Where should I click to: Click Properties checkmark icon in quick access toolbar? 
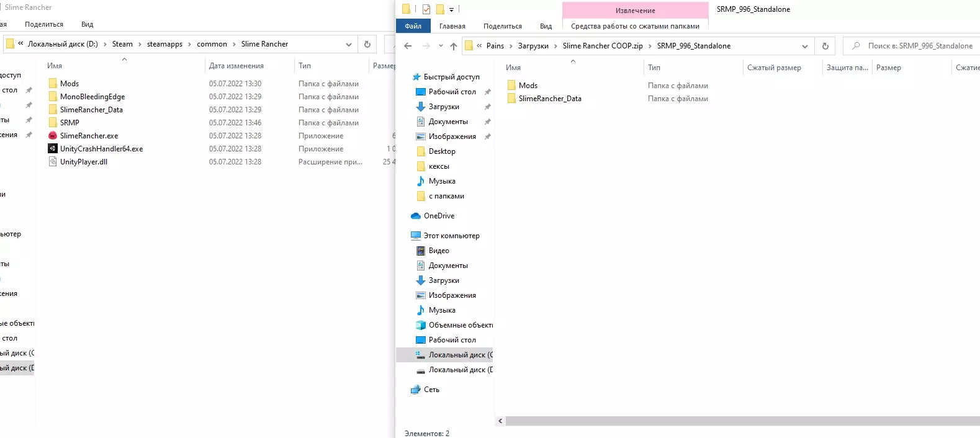426,9
